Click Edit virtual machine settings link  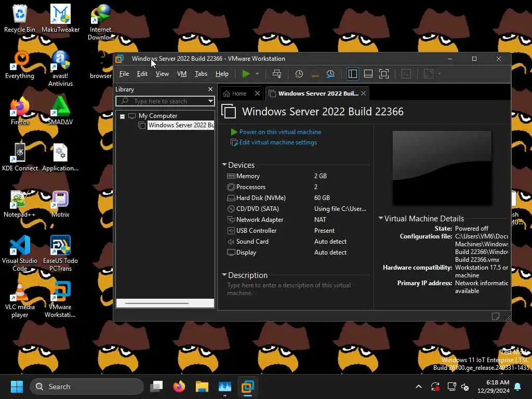click(278, 142)
